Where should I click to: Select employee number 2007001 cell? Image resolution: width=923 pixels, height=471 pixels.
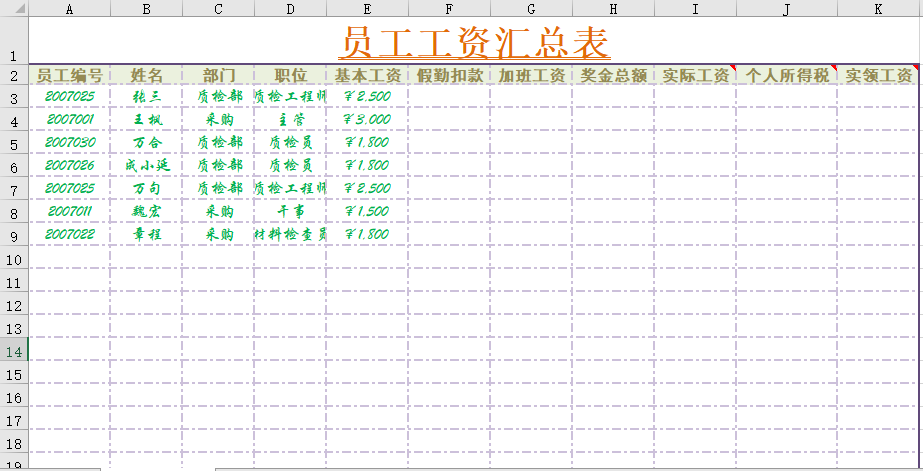(x=69, y=120)
